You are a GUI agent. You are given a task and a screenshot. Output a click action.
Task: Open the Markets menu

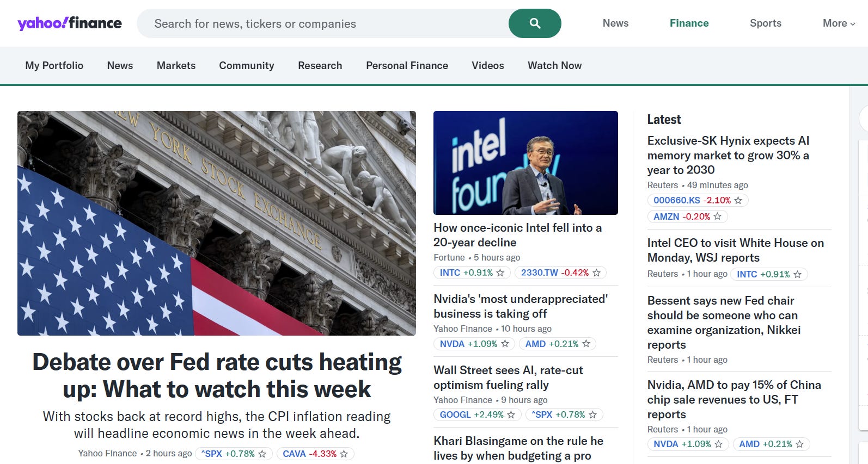point(176,65)
